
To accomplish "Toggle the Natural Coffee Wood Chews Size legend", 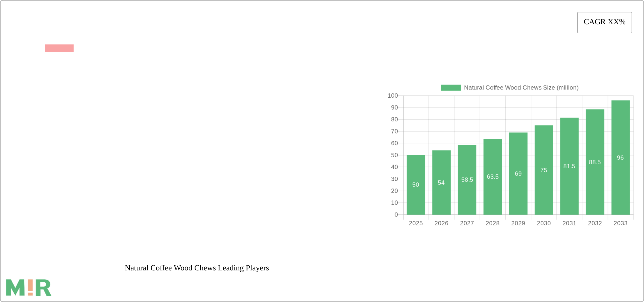I will point(510,88).
